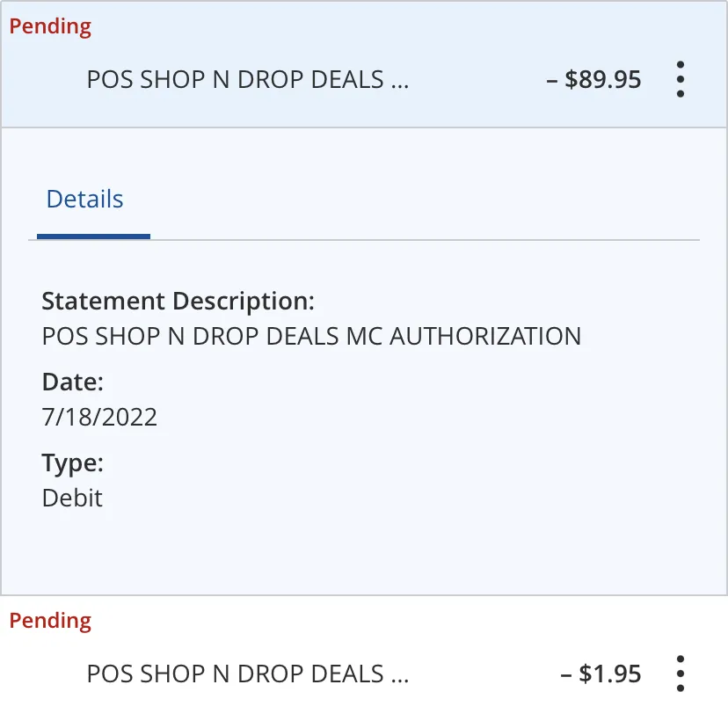Image resolution: width=728 pixels, height=721 pixels.
Task: Click the Pending label above the $1.95 transaction
Action: (50, 621)
